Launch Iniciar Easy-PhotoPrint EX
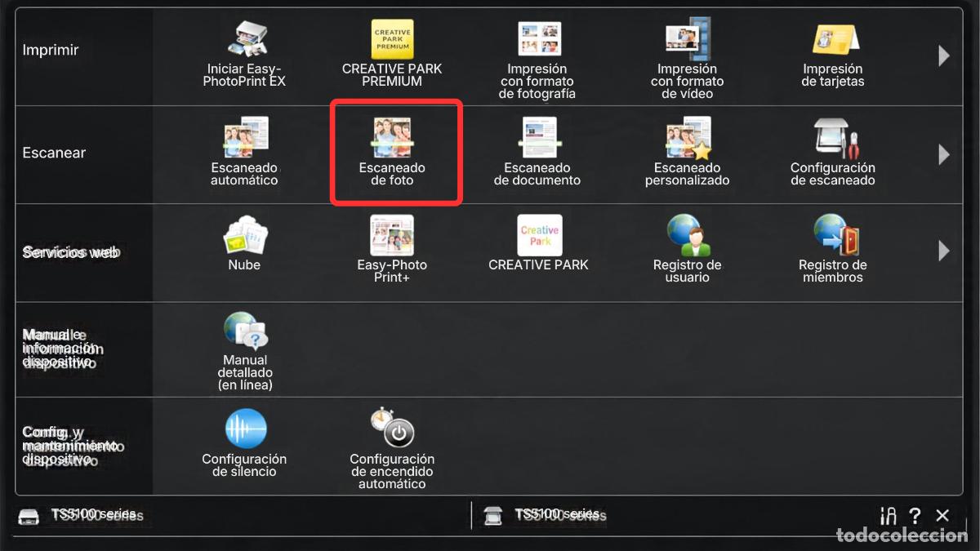This screenshot has height=551, width=980. tap(244, 56)
